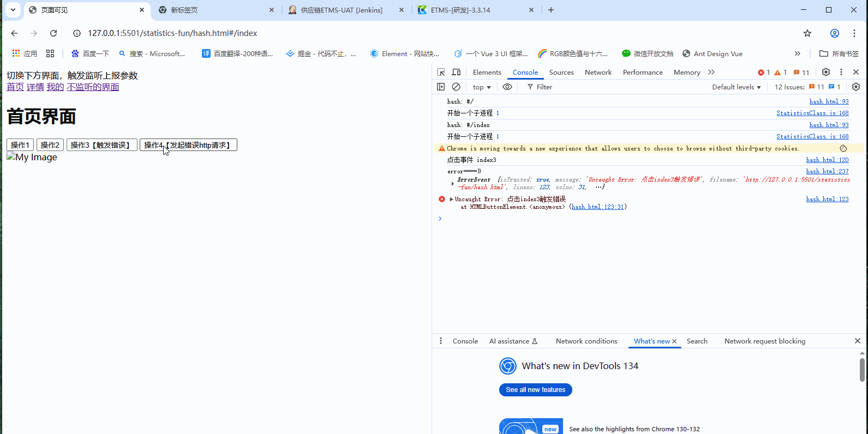This screenshot has height=434, width=868.
Task: Close the DevTools panel
Action: point(856,72)
